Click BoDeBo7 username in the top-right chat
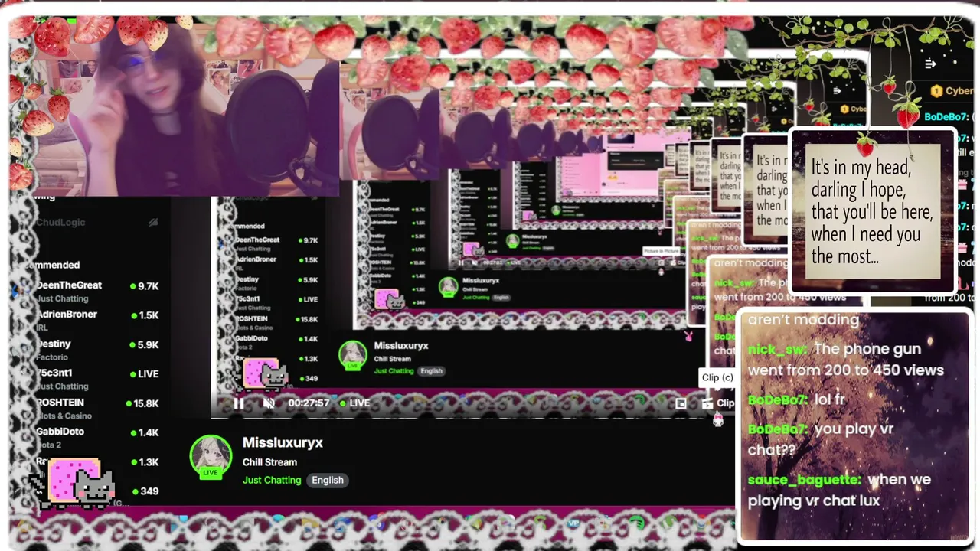The image size is (980, 551). (x=946, y=117)
